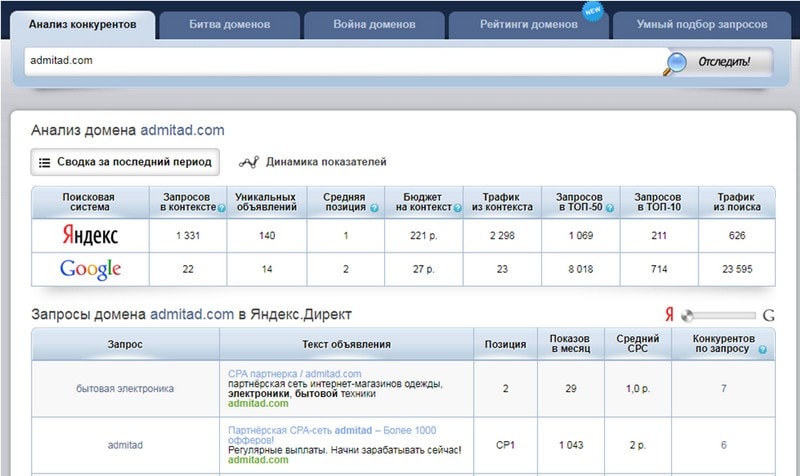Click CPC value 2 р.
The width and height of the screenshot is (800, 476).
[x=638, y=445]
